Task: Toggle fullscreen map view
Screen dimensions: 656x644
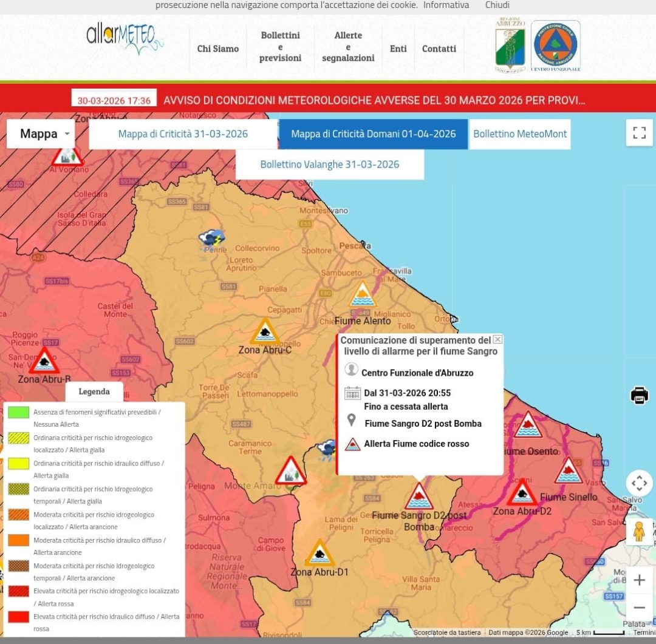Action: [x=639, y=133]
